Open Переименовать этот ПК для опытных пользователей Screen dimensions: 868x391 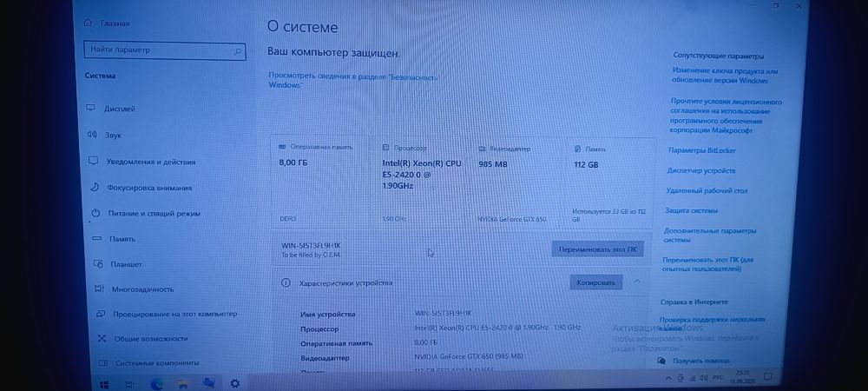pos(707,264)
